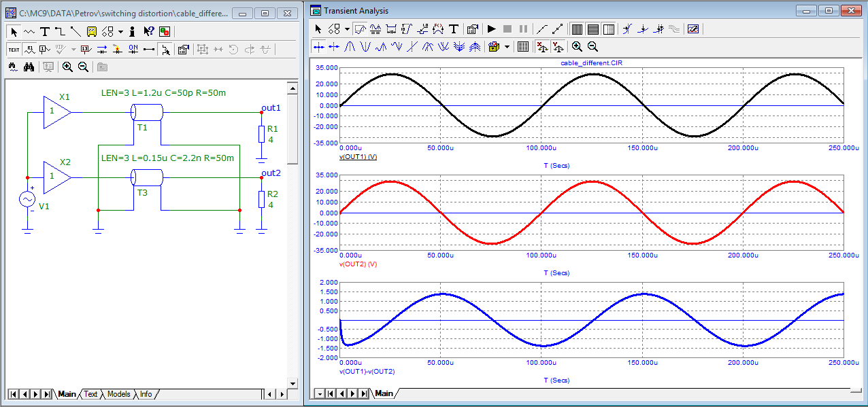Viewport: 868px width, 407px height.
Task: Toggle vertical grid lines on plot
Action: point(577,29)
